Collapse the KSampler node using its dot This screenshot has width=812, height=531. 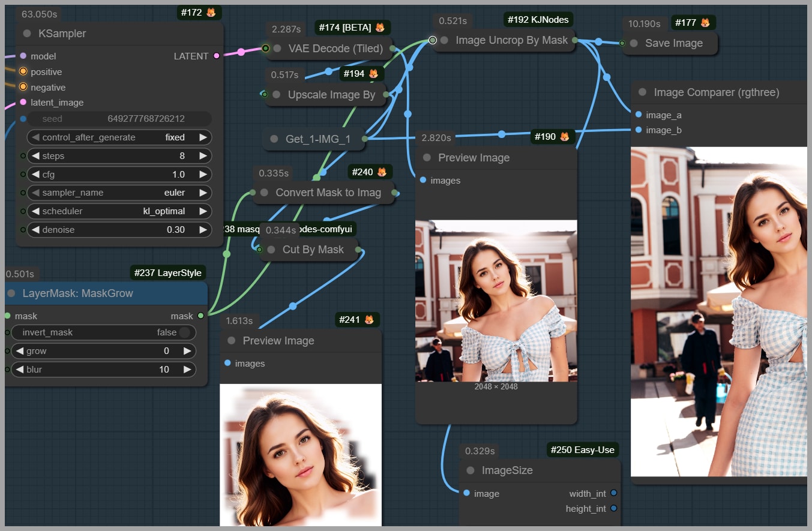27,34
